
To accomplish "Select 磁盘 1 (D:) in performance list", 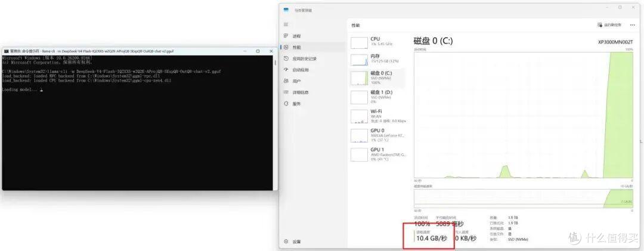I will (x=378, y=97).
